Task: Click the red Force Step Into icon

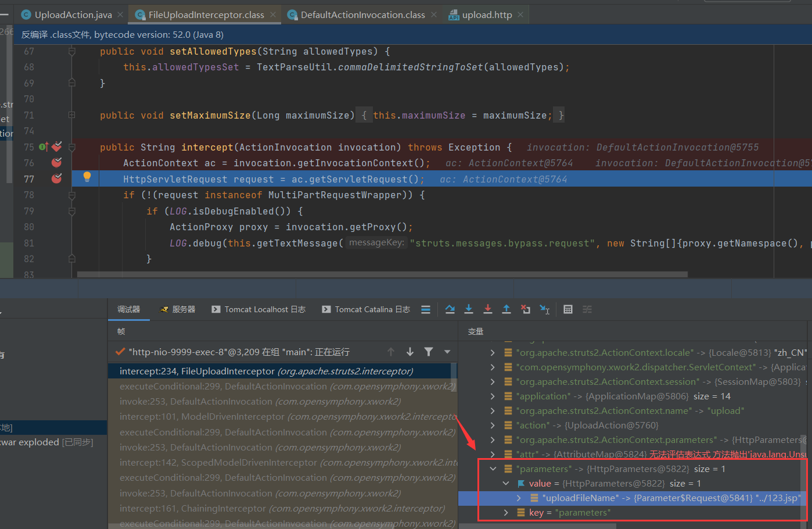Action: coord(488,309)
